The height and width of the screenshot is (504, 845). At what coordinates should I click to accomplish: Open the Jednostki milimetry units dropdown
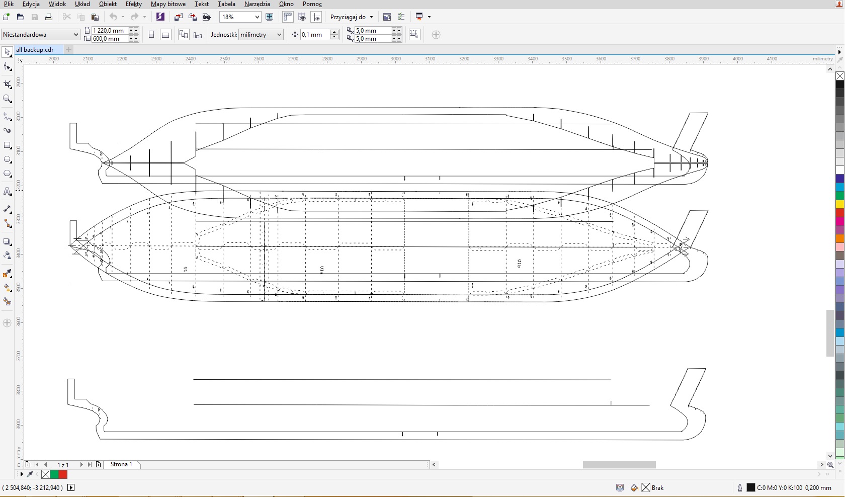point(279,35)
